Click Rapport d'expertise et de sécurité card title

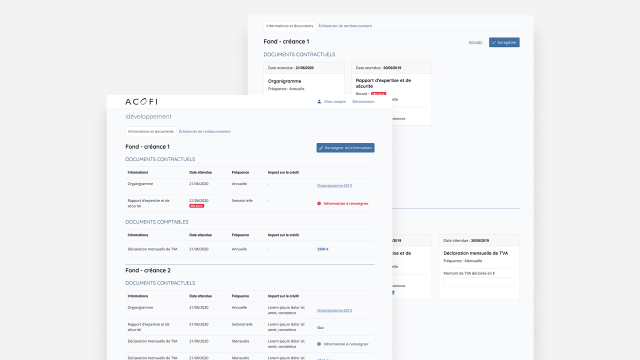(383, 83)
